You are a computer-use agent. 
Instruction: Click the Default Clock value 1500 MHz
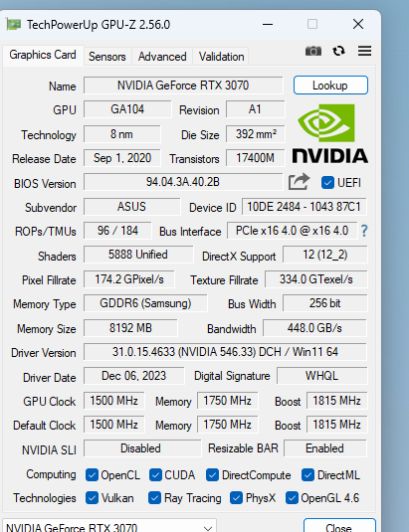point(114,425)
